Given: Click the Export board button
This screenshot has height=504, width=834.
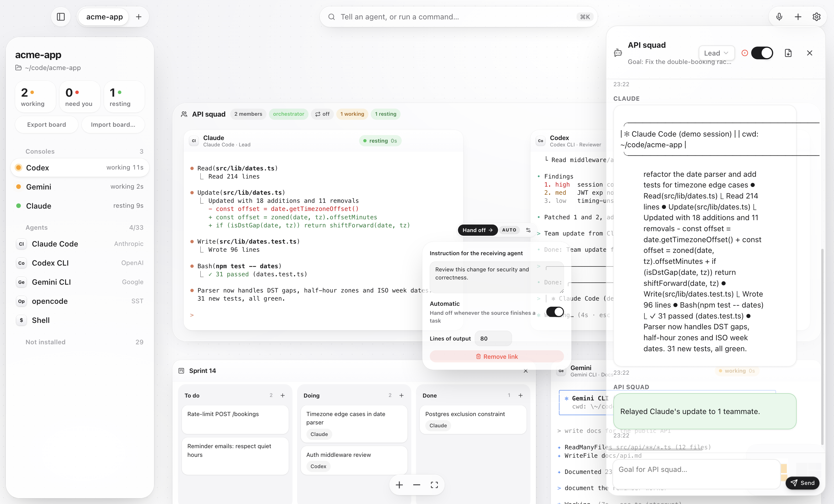Looking at the screenshot, I should pyautogui.click(x=46, y=124).
